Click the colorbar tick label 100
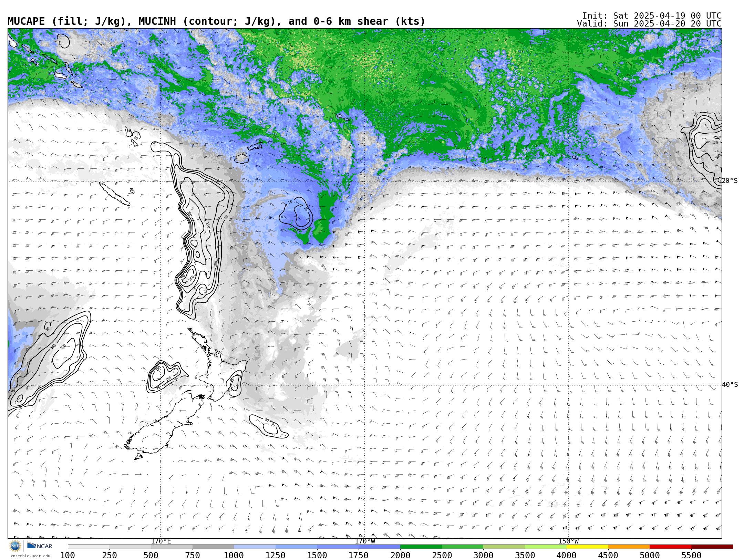744x560 pixels. [68, 556]
